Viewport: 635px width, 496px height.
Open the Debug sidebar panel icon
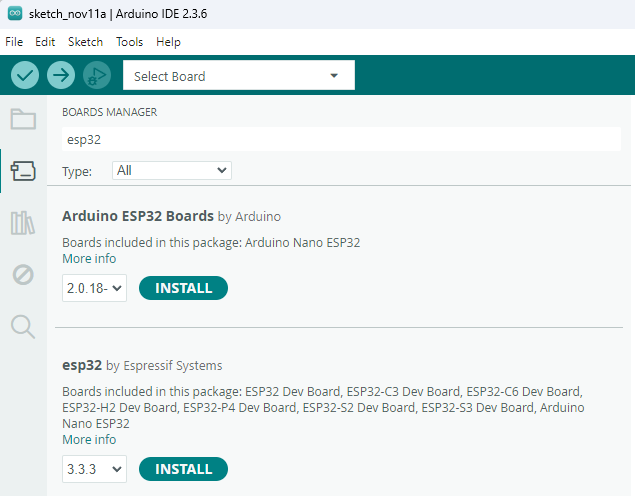tap(22, 274)
